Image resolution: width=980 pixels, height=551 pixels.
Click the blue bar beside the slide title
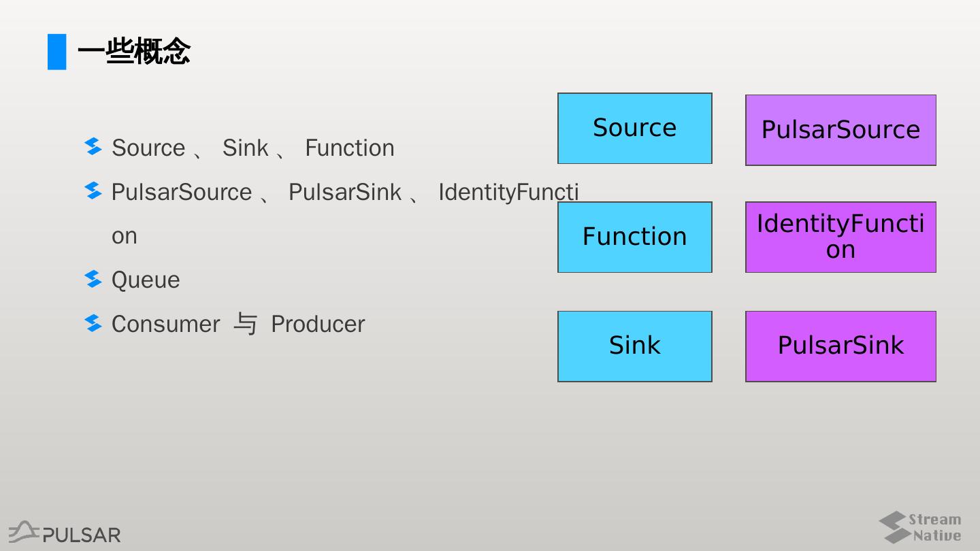[x=57, y=52]
